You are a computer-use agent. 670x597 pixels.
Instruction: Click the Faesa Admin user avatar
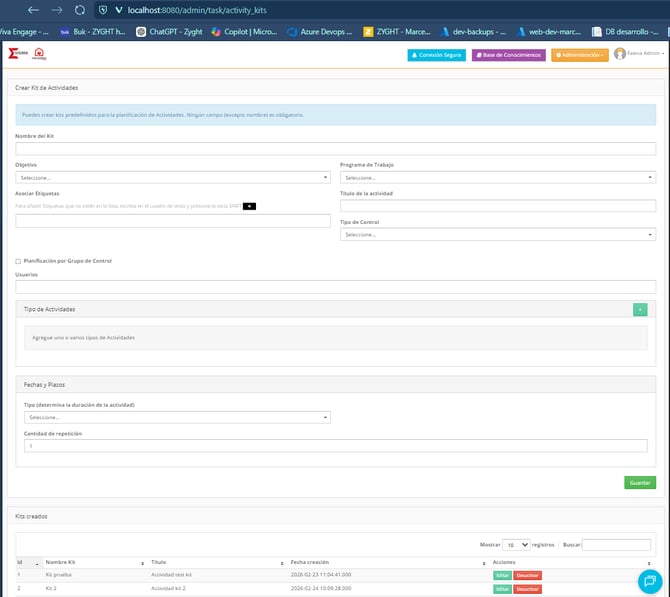(620, 54)
